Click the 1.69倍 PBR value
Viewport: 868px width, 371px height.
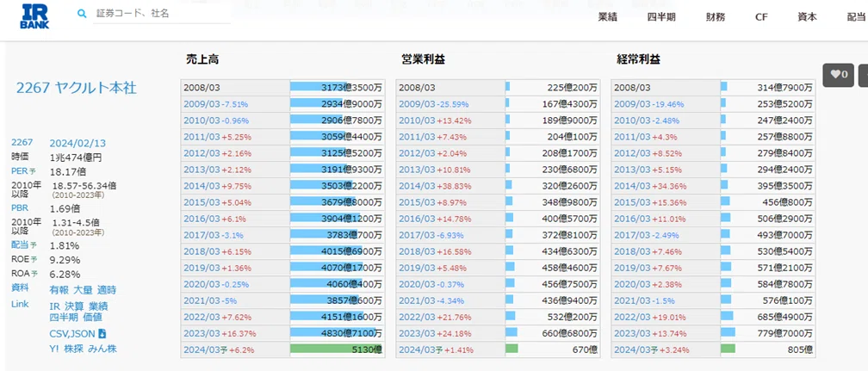[65, 208]
